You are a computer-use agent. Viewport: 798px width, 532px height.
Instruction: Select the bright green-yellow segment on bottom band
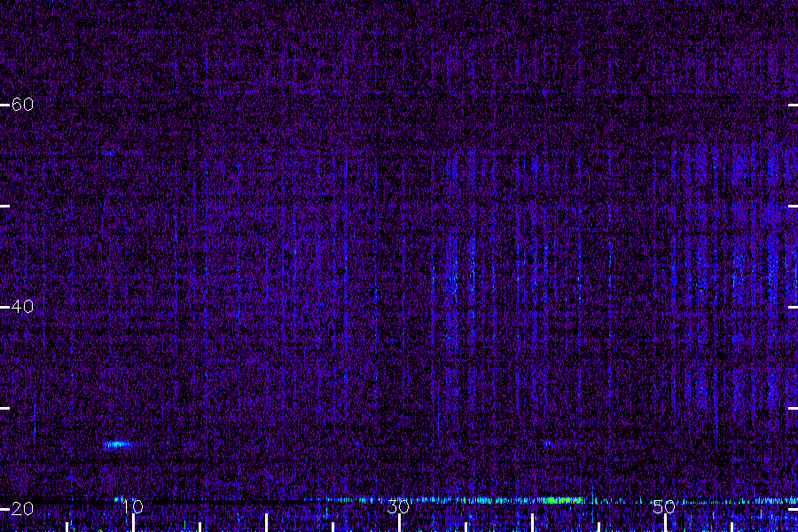point(561,500)
